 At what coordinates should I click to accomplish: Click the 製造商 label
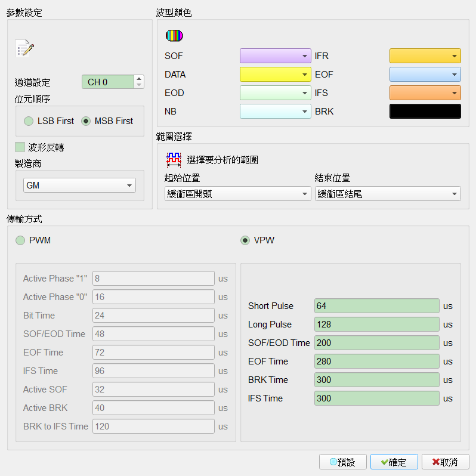tap(28, 163)
